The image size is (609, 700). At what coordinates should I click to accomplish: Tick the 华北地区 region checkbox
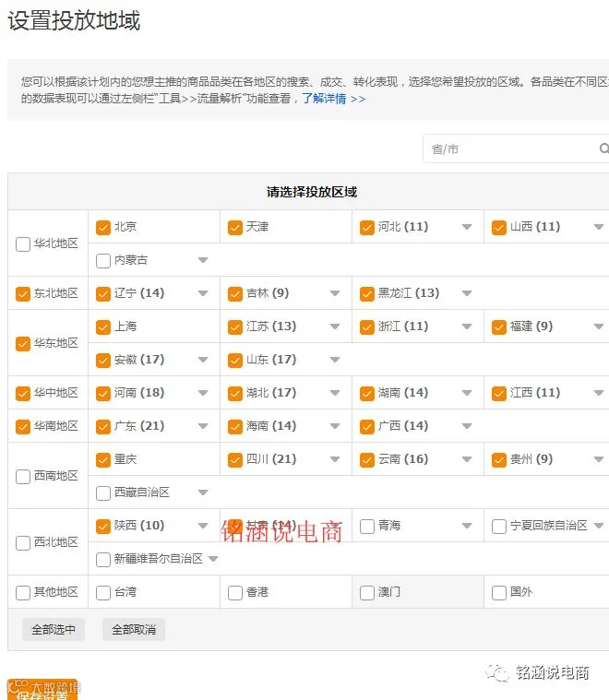click(23, 244)
